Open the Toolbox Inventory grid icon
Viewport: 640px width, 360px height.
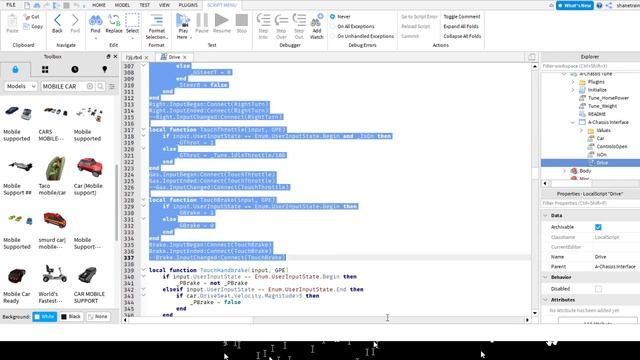click(45, 69)
